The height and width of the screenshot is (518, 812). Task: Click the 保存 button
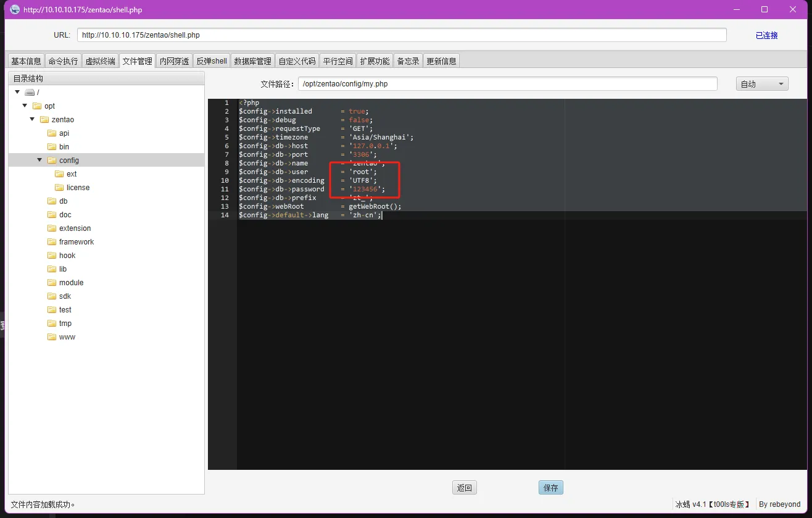click(x=551, y=488)
